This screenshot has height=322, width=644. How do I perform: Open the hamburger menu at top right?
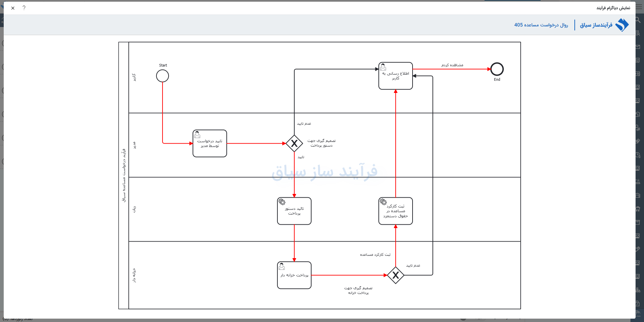pyautogui.click(x=639, y=7)
